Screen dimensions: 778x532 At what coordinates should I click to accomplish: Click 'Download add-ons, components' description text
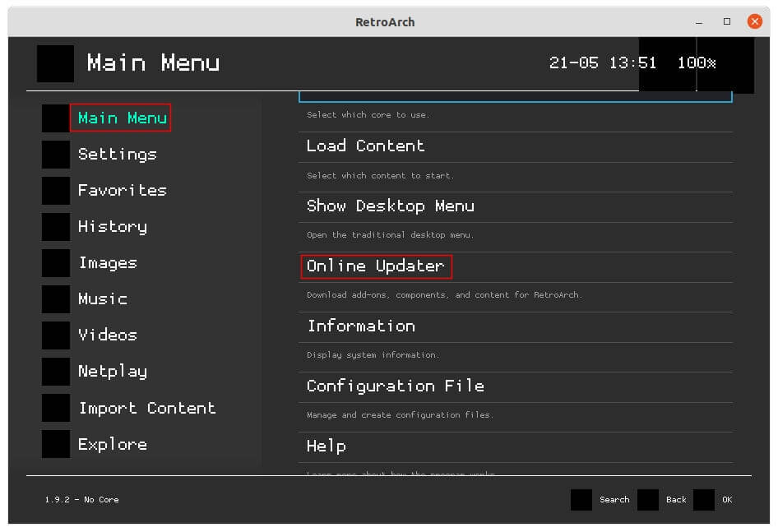[444, 295]
